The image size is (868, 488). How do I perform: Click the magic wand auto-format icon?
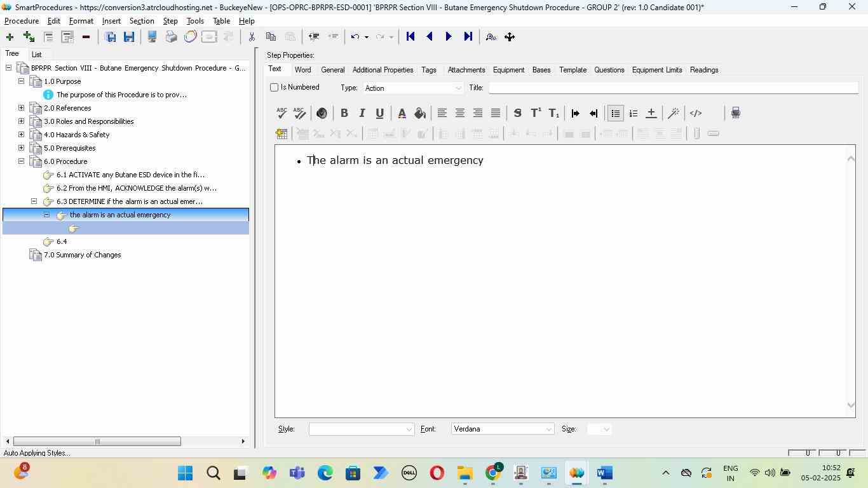pos(674,113)
